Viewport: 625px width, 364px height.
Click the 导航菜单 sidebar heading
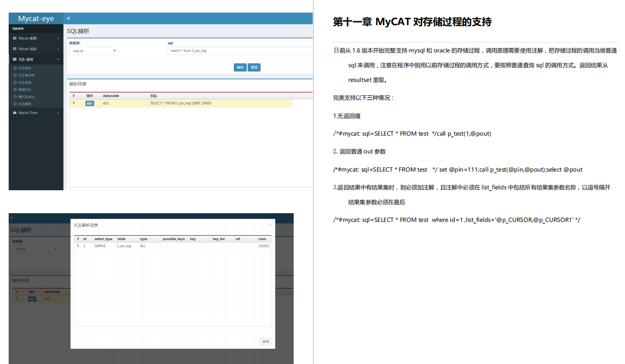pos(18,29)
